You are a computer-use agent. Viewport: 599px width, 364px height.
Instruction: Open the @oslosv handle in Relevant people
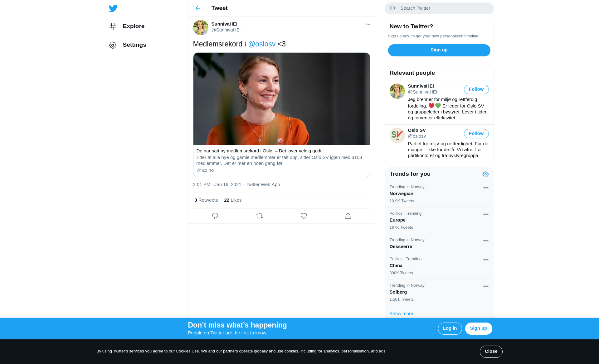(417, 136)
